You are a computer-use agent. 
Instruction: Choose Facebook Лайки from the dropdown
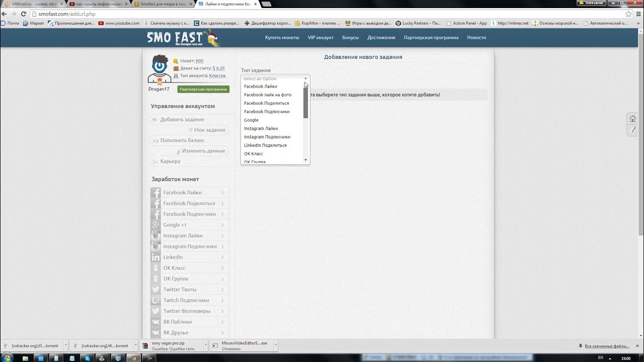coord(261,86)
